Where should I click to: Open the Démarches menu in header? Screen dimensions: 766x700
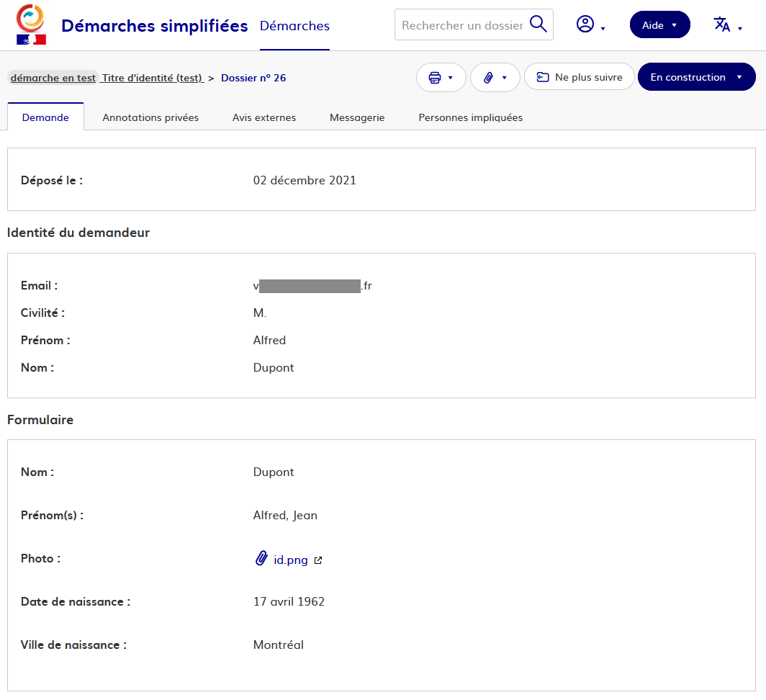point(294,26)
